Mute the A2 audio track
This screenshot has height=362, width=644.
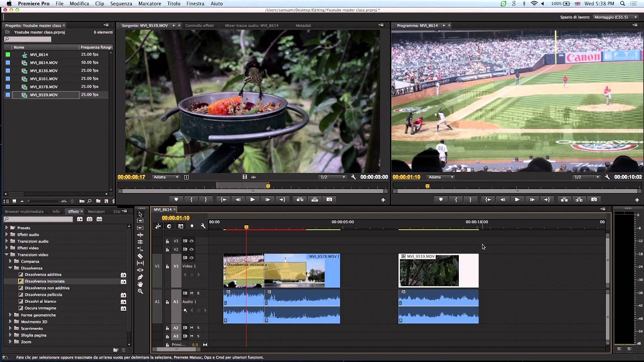[191, 328]
